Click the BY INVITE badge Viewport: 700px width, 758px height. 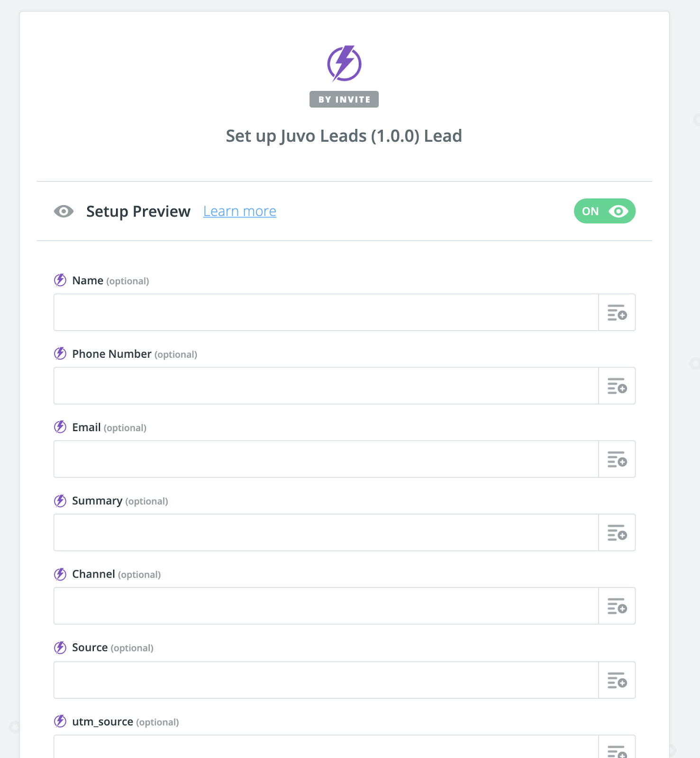click(344, 99)
